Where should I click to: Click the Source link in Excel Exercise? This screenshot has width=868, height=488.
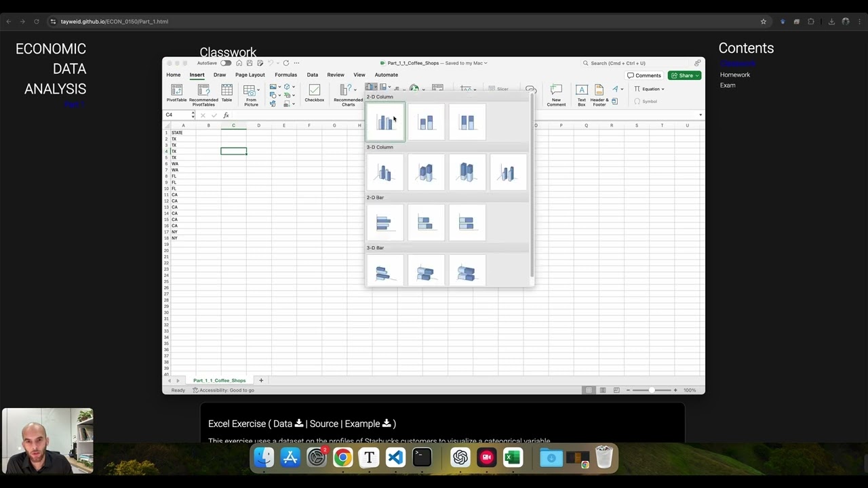point(324,424)
